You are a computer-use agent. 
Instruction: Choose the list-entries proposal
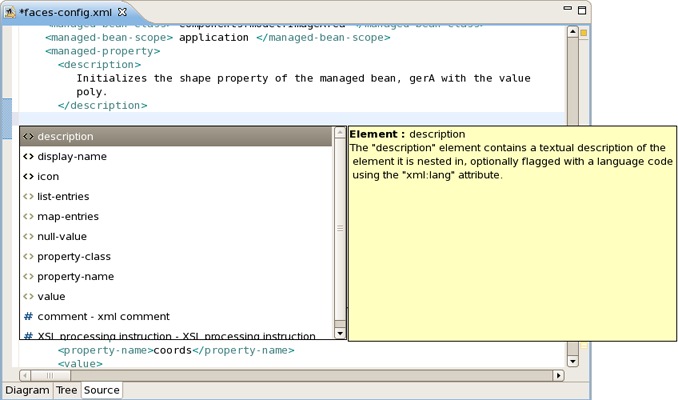176,196
